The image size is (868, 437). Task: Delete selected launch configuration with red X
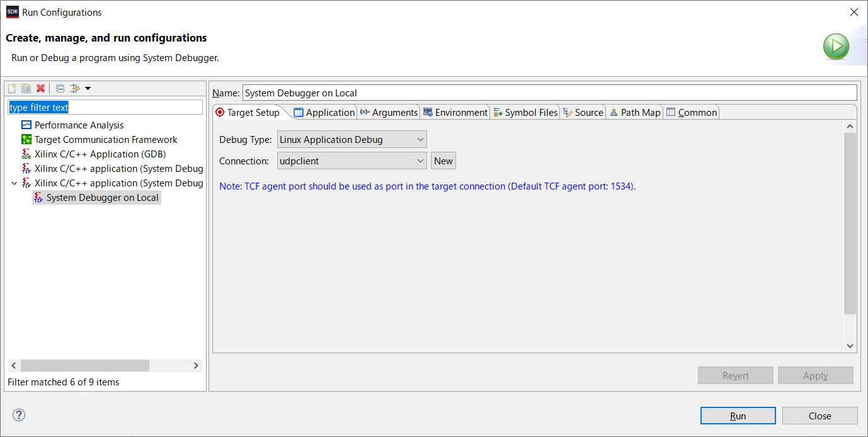tap(40, 88)
